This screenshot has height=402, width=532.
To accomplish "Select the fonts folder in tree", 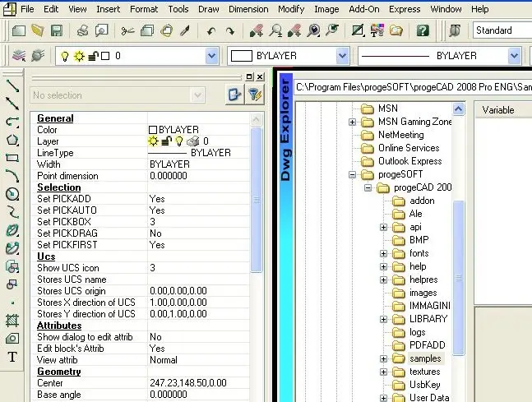I will point(419,253).
